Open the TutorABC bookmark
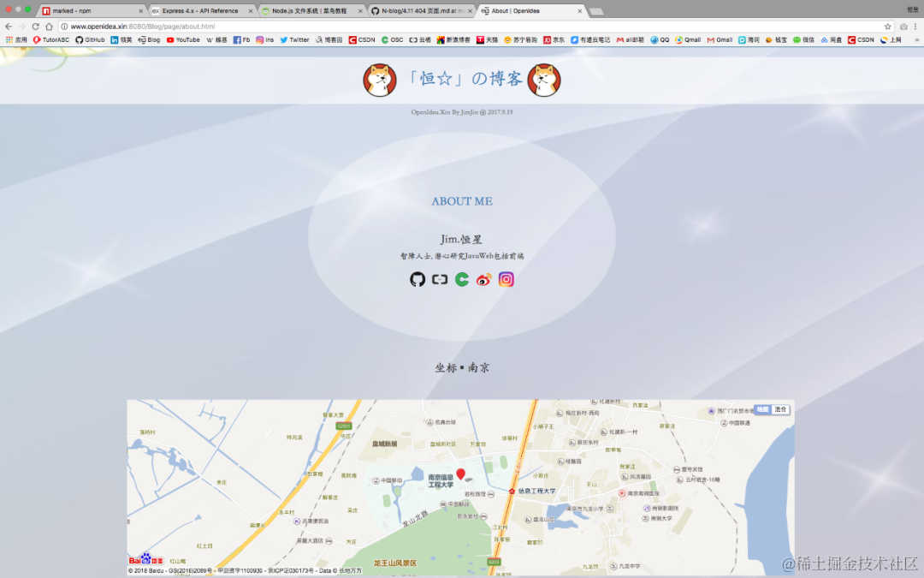This screenshot has width=924, height=578. 51,40
